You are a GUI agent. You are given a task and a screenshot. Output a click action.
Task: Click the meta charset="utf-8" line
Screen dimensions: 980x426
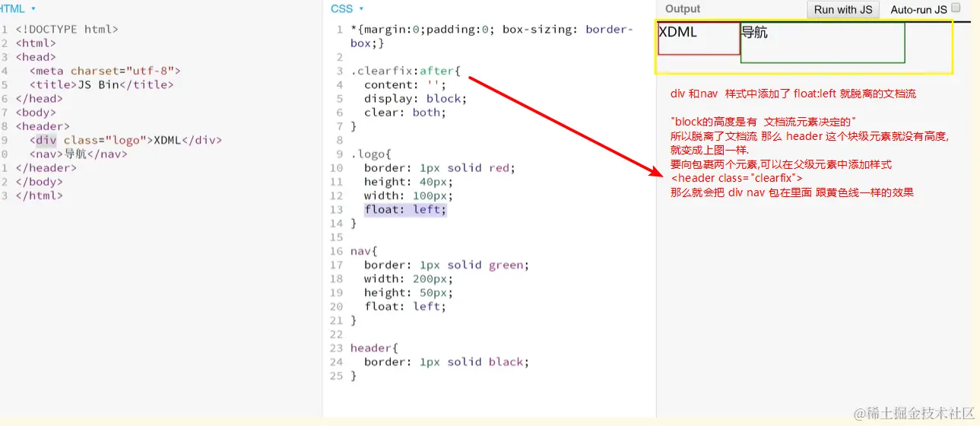[105, 71]
